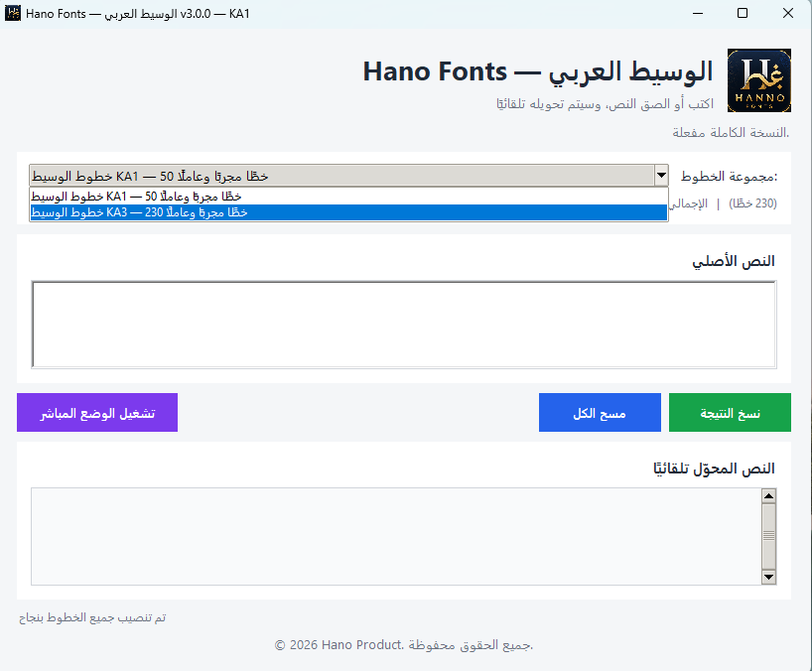Viewport: 812px width, 671px height.
Task: Click the title bar app icon
Action: [13, 13]
